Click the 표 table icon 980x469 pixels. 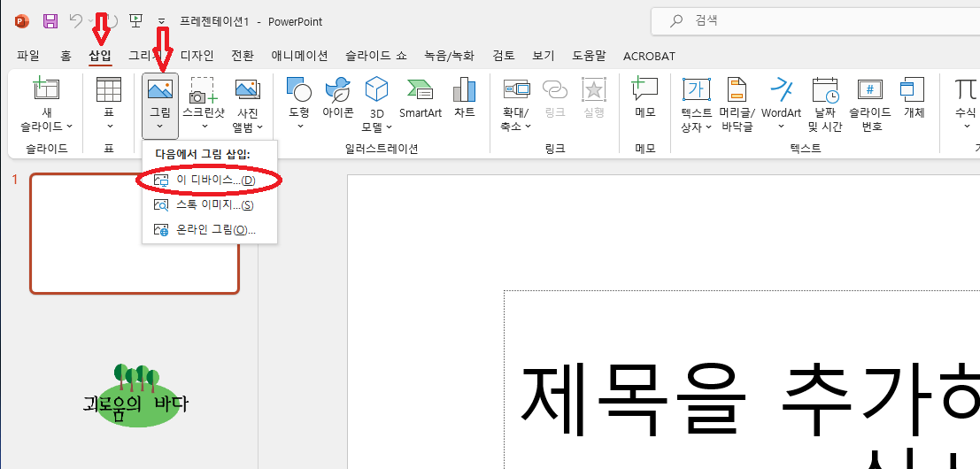pos(109,90)
